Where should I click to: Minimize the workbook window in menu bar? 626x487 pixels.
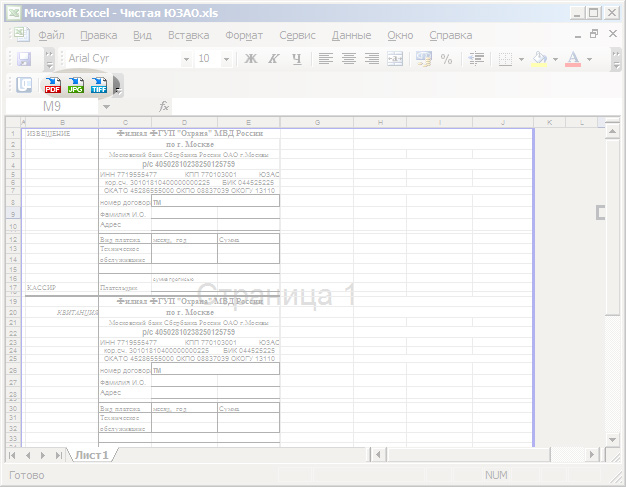(578, 35)
